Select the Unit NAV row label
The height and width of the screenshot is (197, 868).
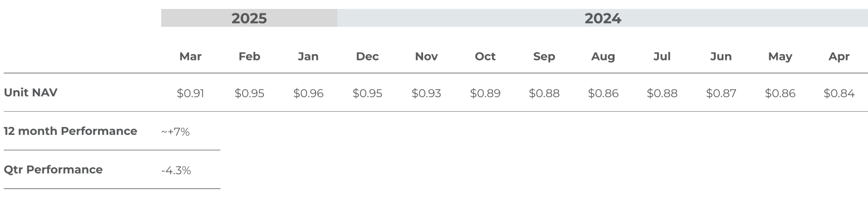coord(30,92)
